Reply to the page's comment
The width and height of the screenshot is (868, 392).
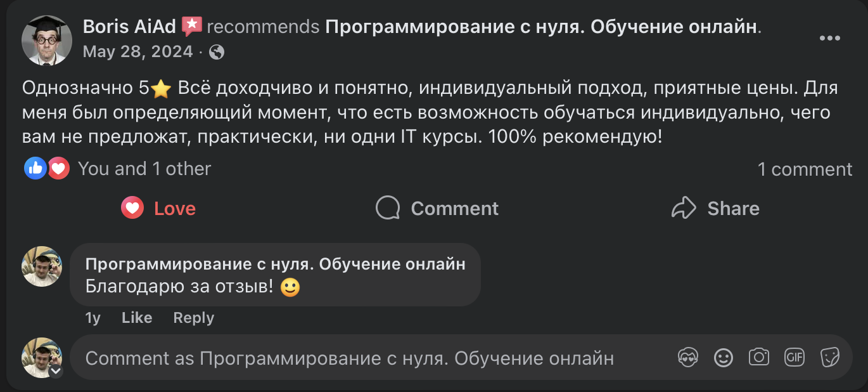tap(193, 318)
